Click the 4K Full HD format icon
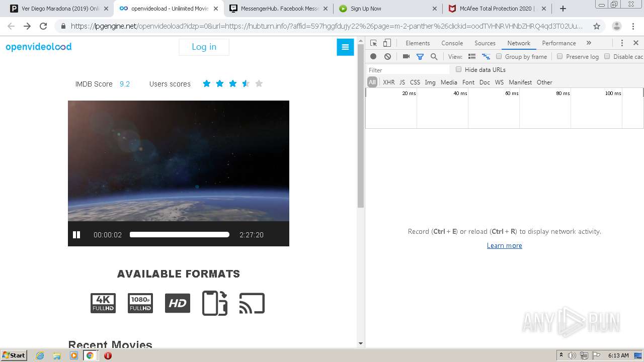Image resolution: width=644 pixels, height=362 pixels. [103, 303]
